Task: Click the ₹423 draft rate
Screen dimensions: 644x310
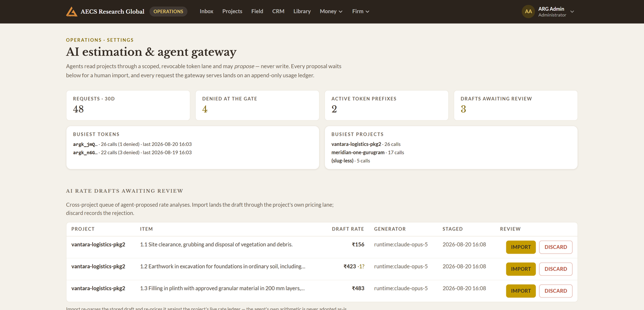Action: click(350, 266)
